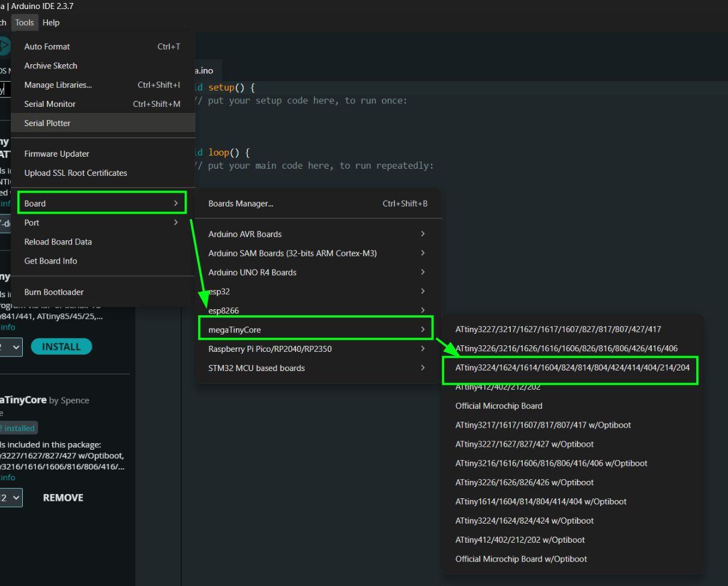728x586 pixels.
Task: Select Official Microchip Board w/Optiboot
Action: tap(573, 559)
